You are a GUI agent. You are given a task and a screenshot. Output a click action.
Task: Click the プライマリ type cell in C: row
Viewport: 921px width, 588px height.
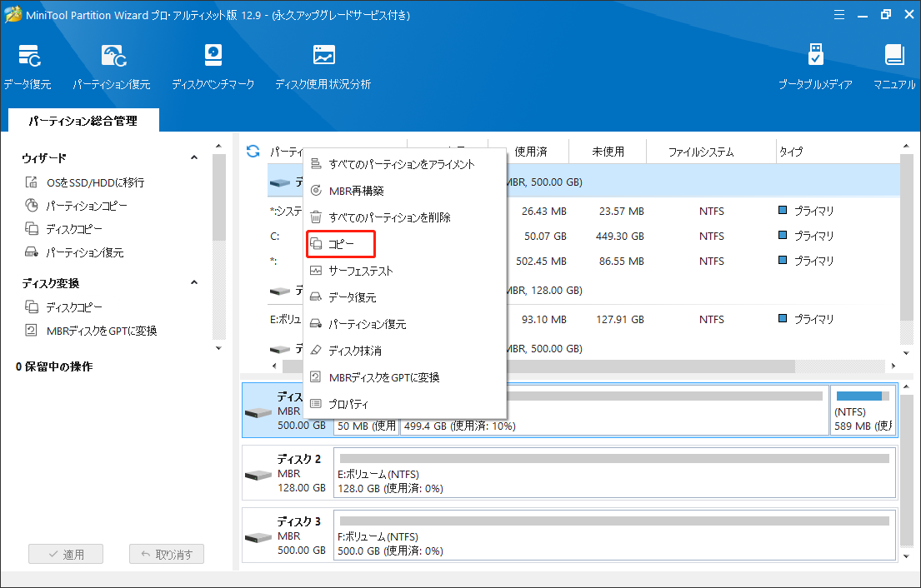806,236
